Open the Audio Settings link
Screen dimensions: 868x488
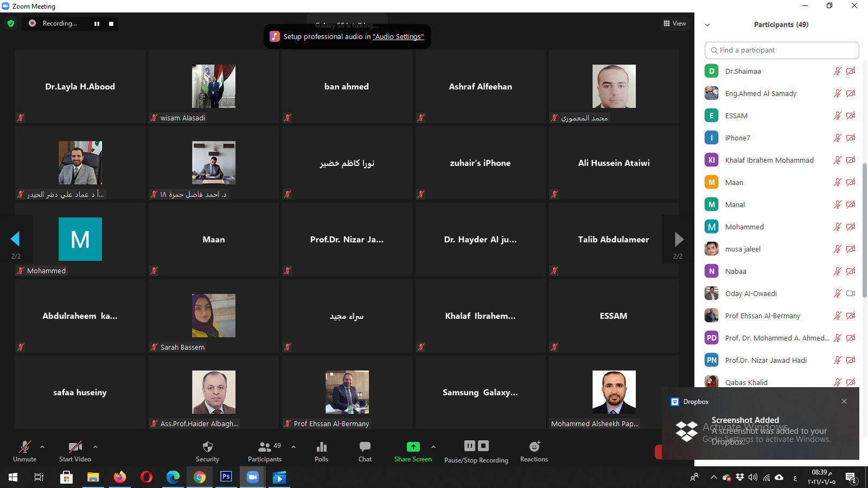(398, 37)
